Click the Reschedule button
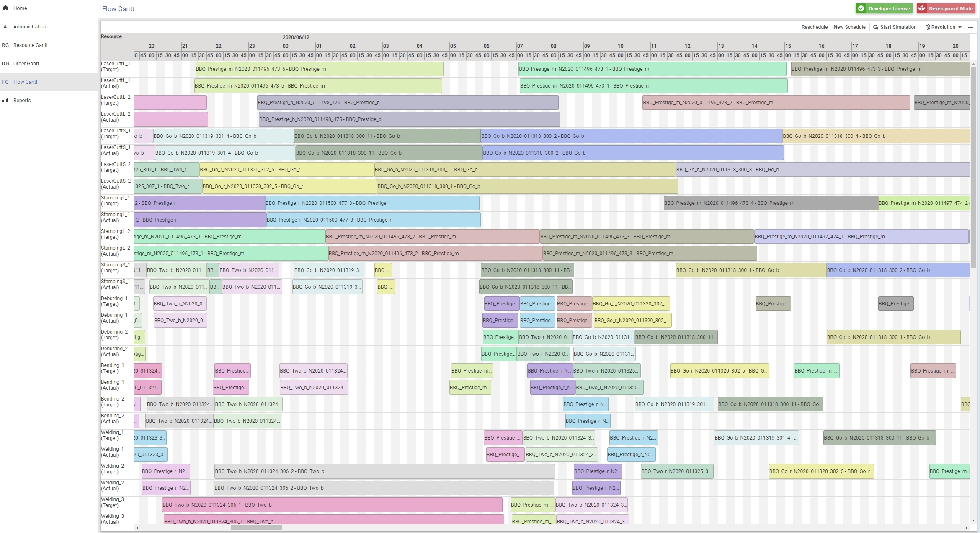This screenshot has width=980, height=533. 814,27
